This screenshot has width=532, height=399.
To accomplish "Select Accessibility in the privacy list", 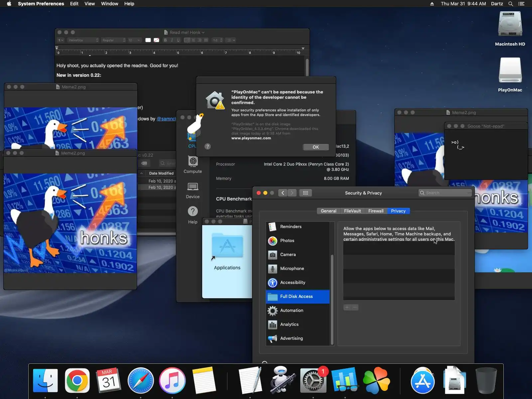I will 298,282.
